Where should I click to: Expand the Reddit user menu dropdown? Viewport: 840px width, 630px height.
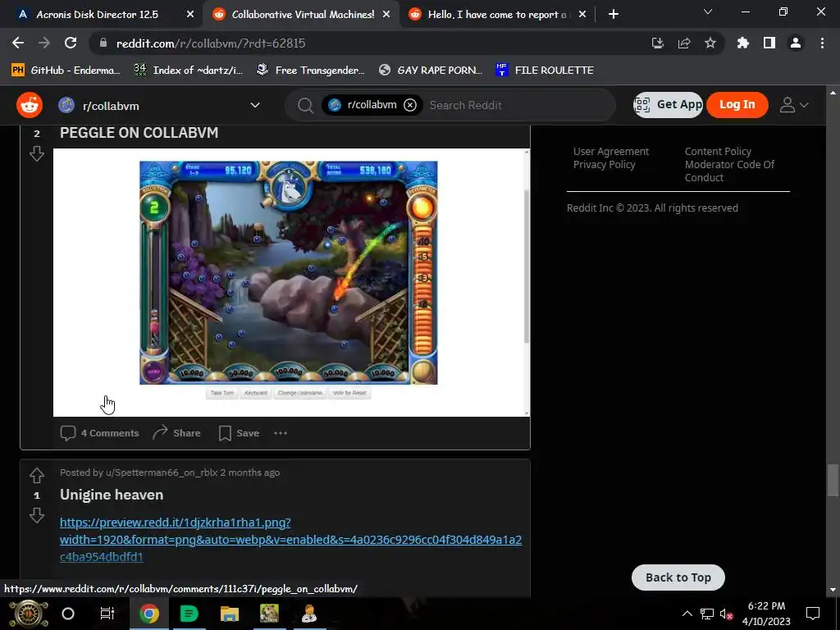(793, 105)
